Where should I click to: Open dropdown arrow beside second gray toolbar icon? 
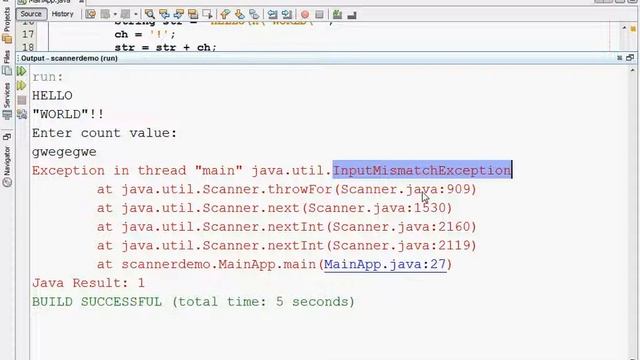coord(136,15)
